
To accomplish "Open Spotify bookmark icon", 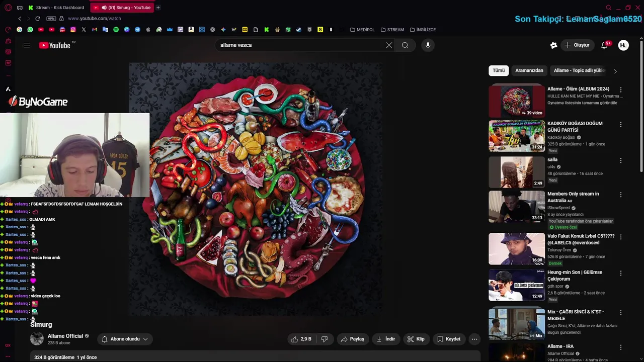I will (116, 30).
